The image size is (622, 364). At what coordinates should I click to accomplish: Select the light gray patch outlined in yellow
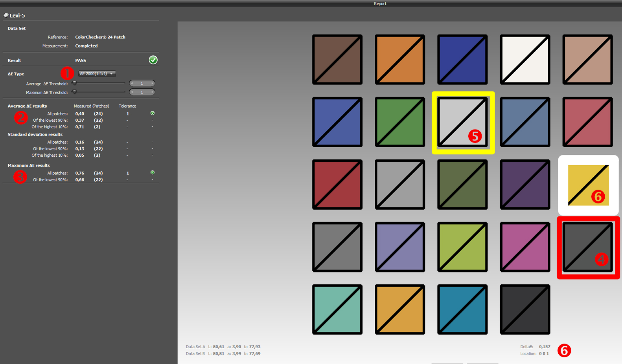coord(463,122)
